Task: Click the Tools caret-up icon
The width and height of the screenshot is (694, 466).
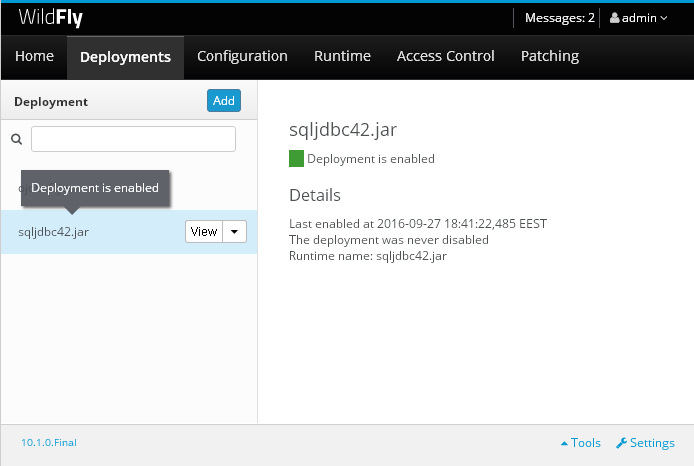Action: tap(564, 443)
